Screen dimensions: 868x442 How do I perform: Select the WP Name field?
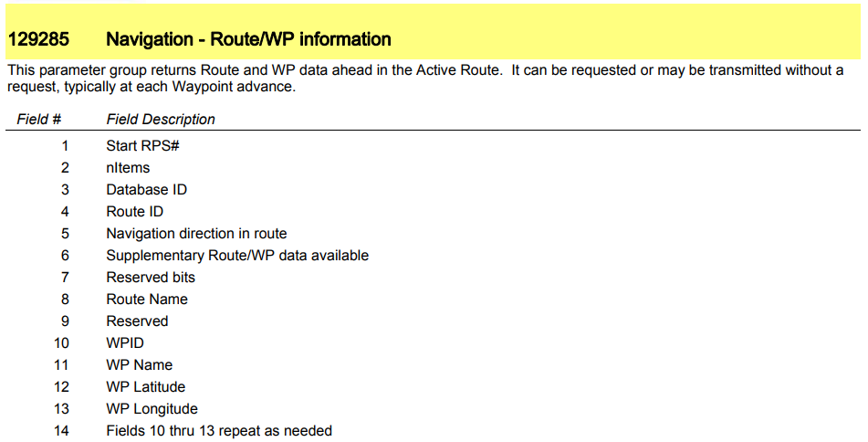click(140, 365)
